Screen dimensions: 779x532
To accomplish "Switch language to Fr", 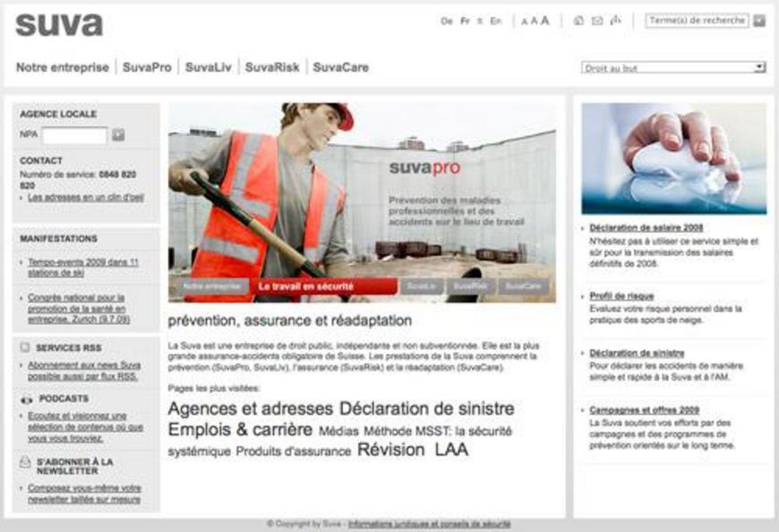I will pyautogui.click(x=465, y=21).
